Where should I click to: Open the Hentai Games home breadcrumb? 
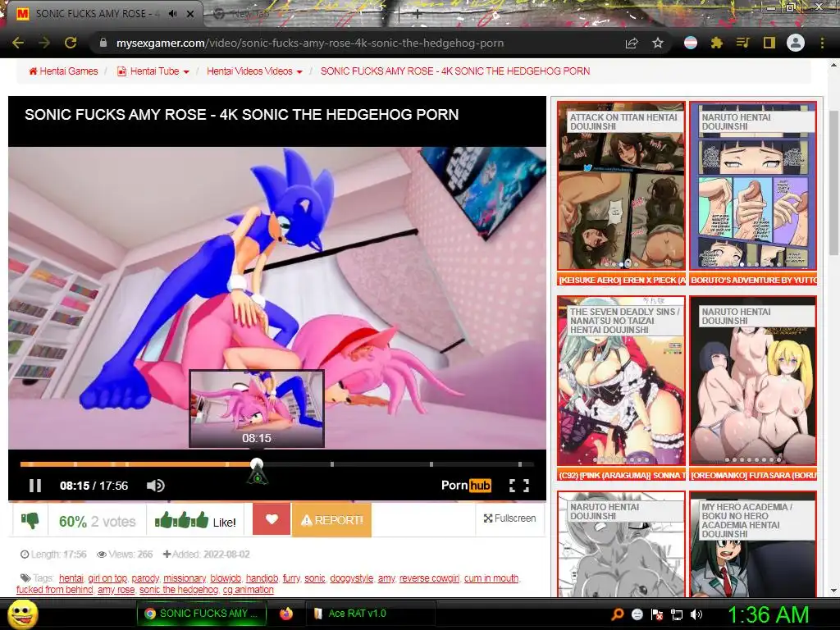63,71
